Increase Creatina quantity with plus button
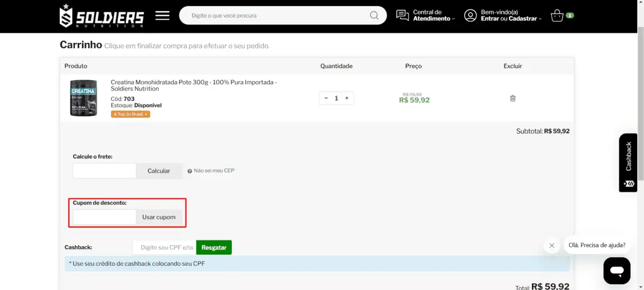644x290 pixels. [346, 98]
